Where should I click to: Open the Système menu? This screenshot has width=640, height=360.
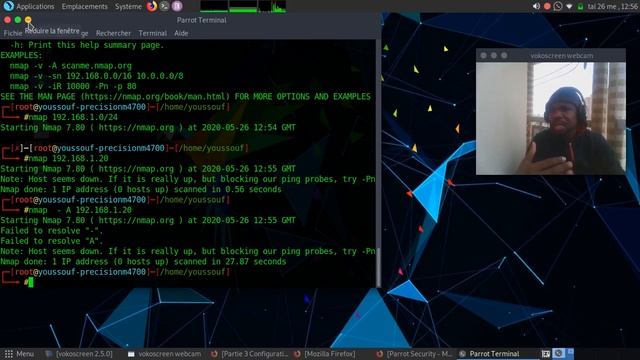(128, 7)
